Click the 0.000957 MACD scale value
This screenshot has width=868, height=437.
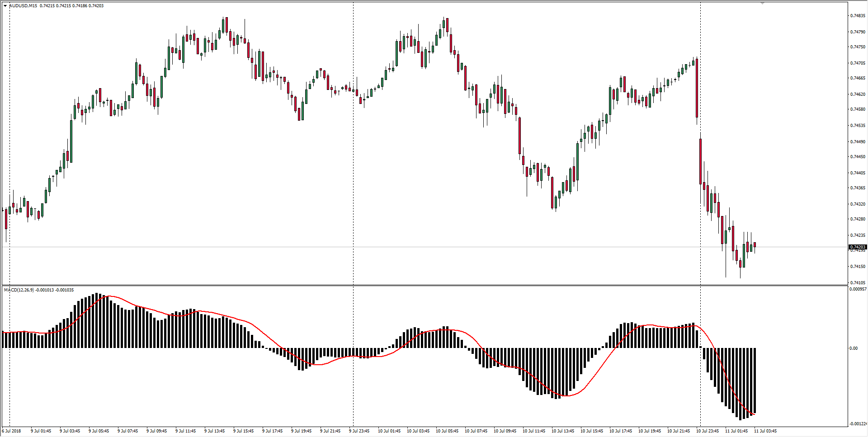[x=858, y=289]
